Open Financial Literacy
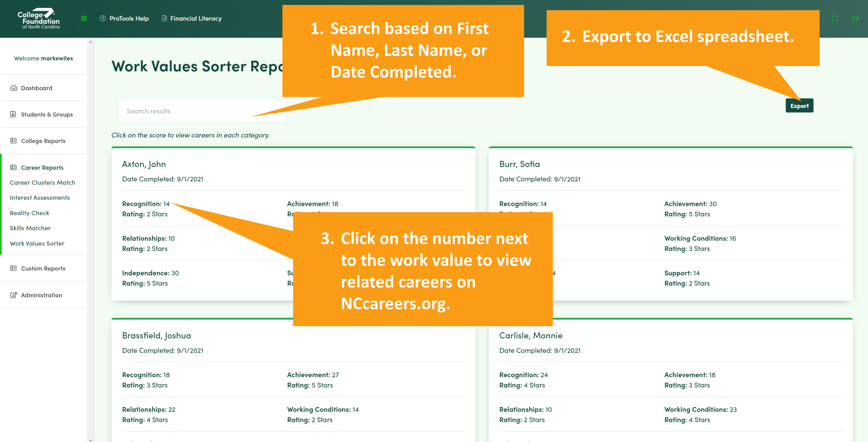This screenshot has height=442, width=868. point(196,18)
